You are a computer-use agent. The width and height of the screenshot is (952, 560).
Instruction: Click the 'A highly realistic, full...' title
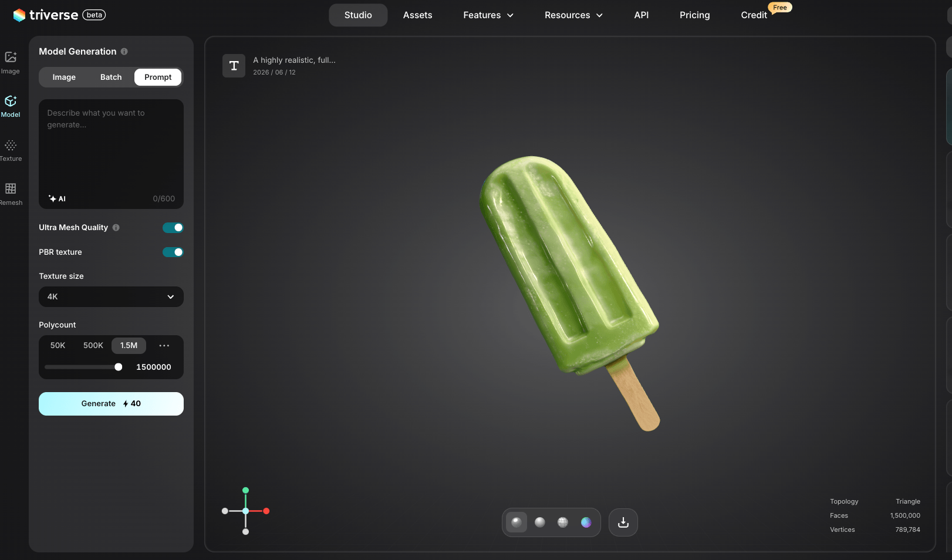295,60
